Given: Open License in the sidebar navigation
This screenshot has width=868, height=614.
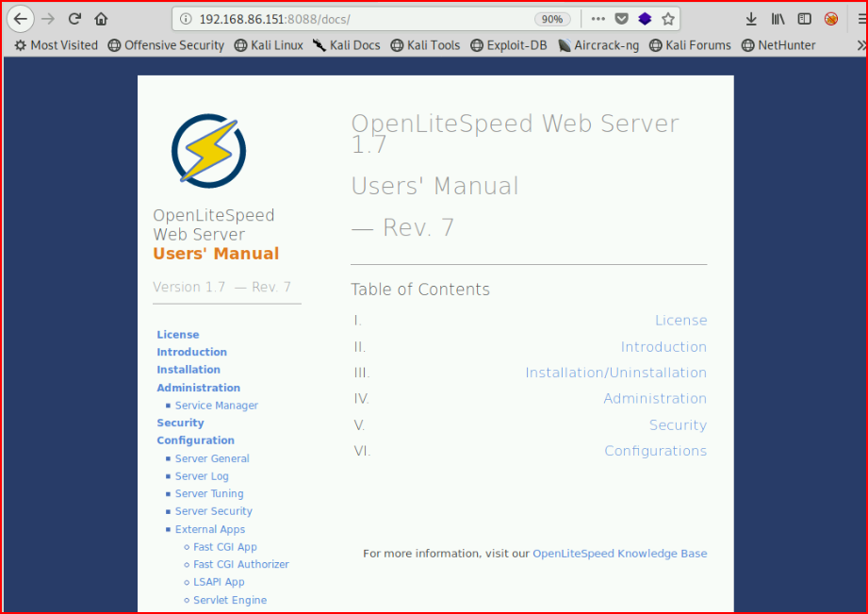Looking at the screenshot, I should 178,335.
